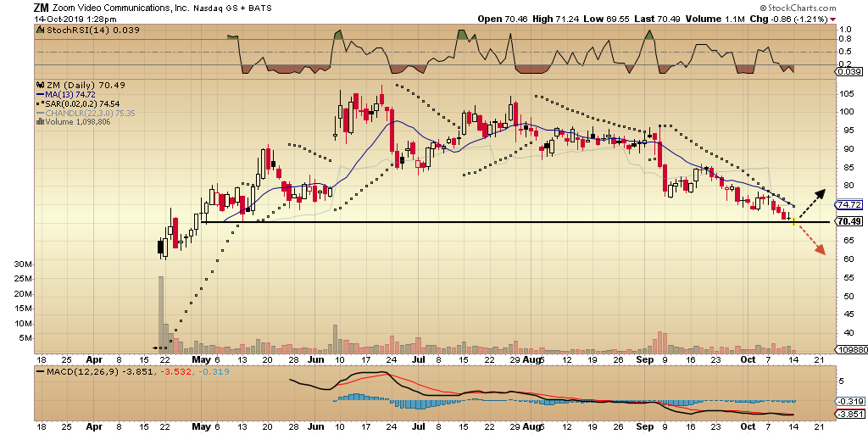
Task: Click the 0.5 StochRSI scale label
Action: pyautogui.click(x=845, y=52)
